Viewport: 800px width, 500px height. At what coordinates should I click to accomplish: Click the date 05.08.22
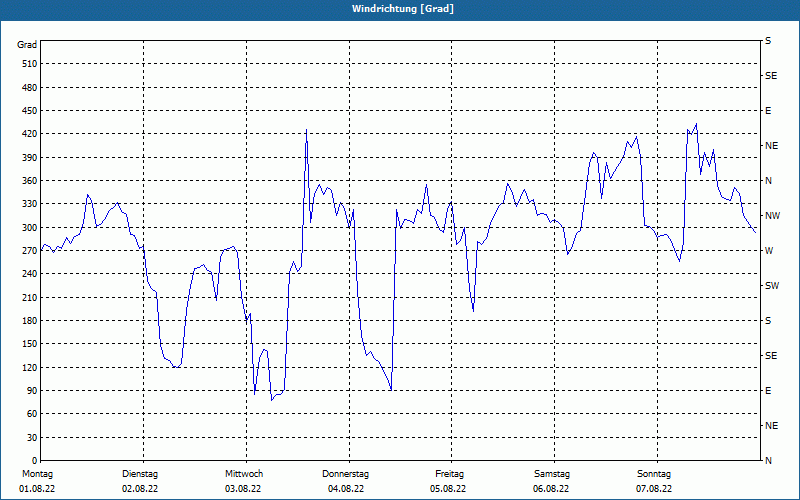pyautogui.click(x=448, y=489)
